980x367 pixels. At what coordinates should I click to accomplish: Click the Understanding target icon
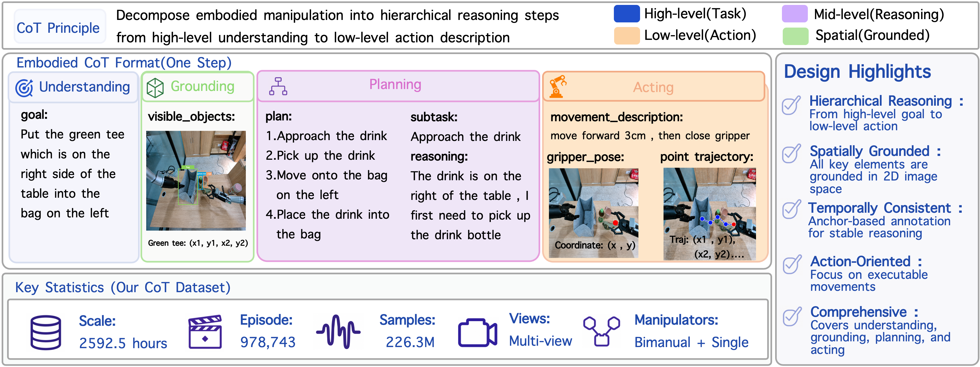coord(24,88)
